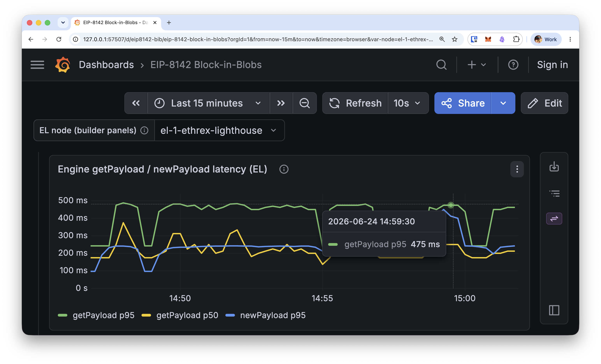Zoom out the time range
The width and height of the screenshot is (601, 364).
click(304, 103)
